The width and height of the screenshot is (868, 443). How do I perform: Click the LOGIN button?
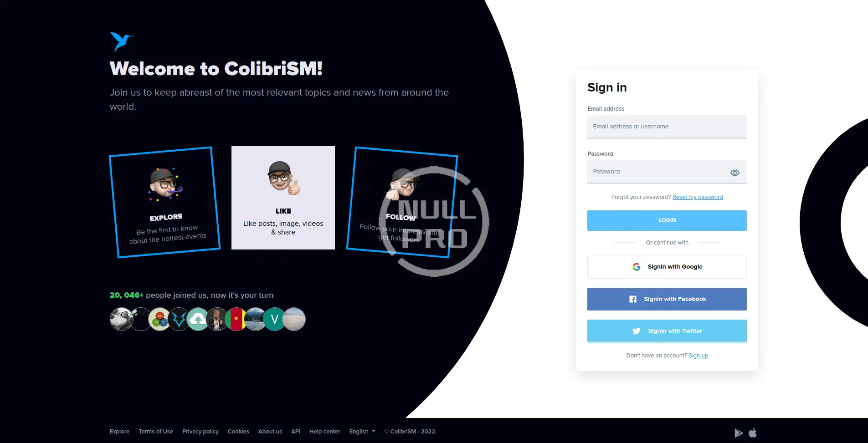(x=667, y=220)
